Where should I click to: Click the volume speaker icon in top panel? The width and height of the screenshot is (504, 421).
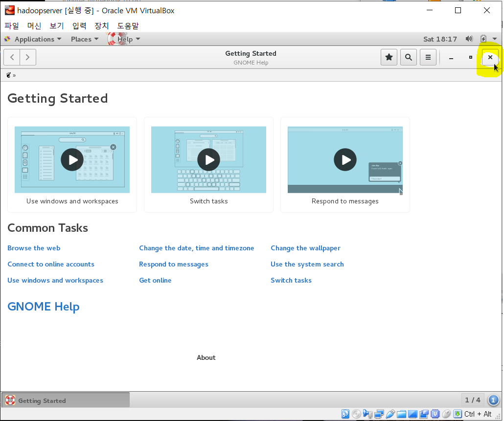(x=469, y=39)
